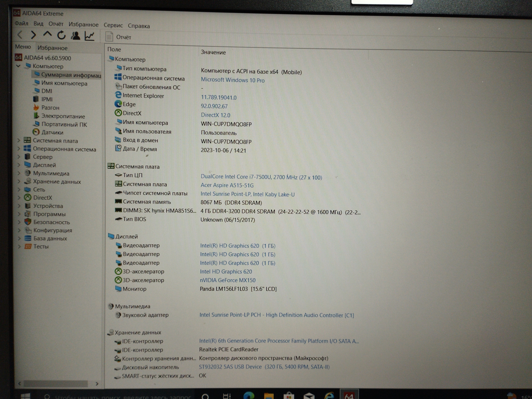Open the graph chart toolbar icon
Screen dimensions: 532x399
pos(89,36)
